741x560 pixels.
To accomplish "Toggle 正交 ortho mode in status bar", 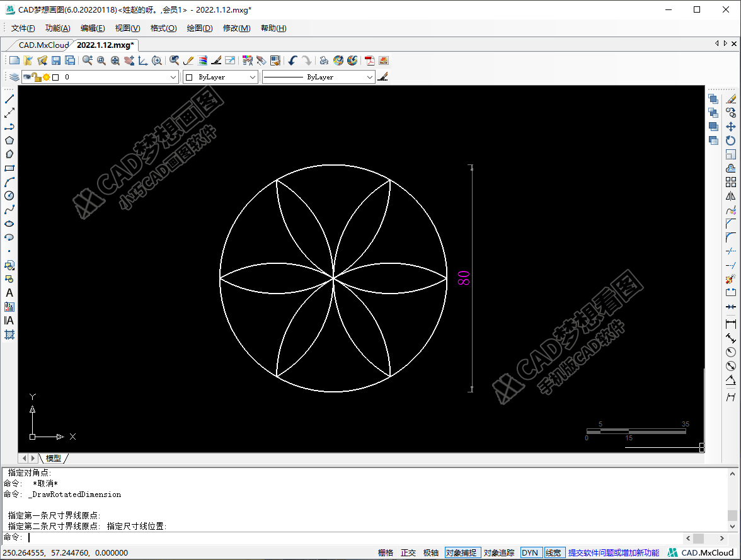I will 408,552.
